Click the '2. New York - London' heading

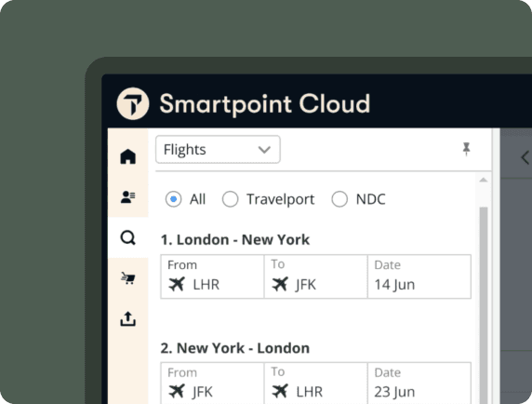(235, 348)
